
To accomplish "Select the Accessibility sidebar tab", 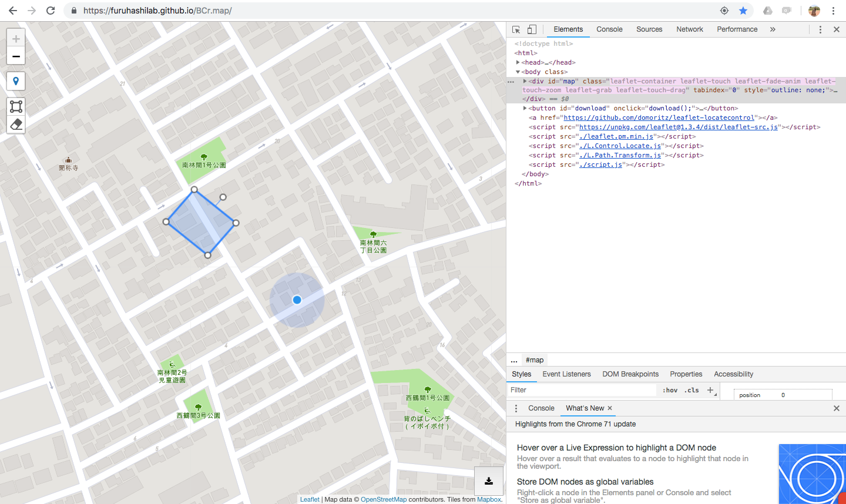I will [x=734, y=374].
